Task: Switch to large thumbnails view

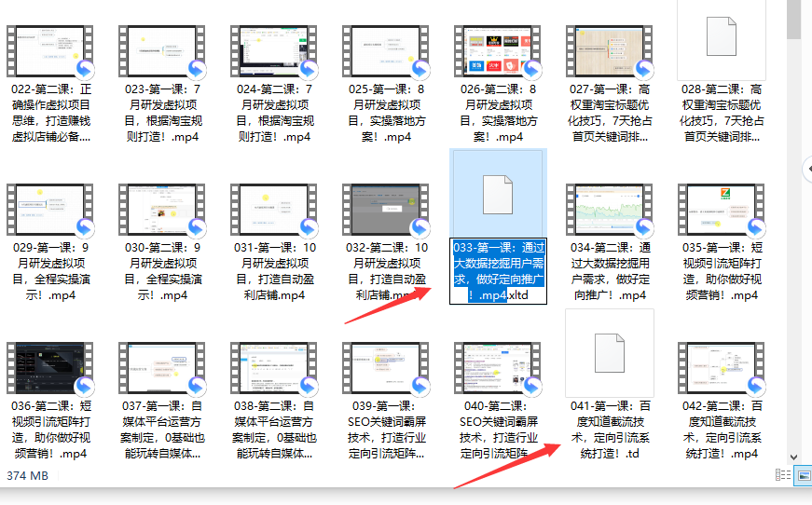Action: 803,475
